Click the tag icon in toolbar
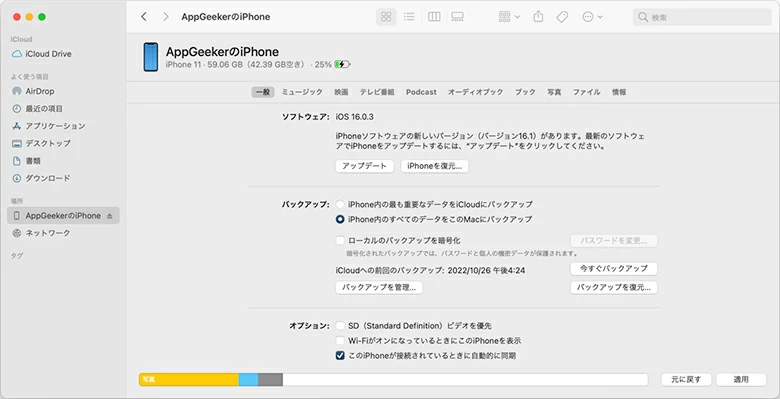 coord(562,17)
